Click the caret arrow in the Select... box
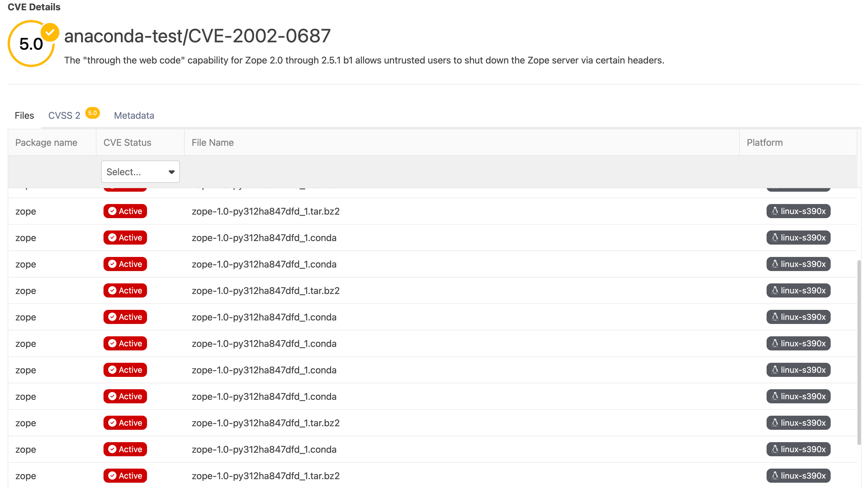The height and width of the screenshot is (488, 868). tap(171, 172)
